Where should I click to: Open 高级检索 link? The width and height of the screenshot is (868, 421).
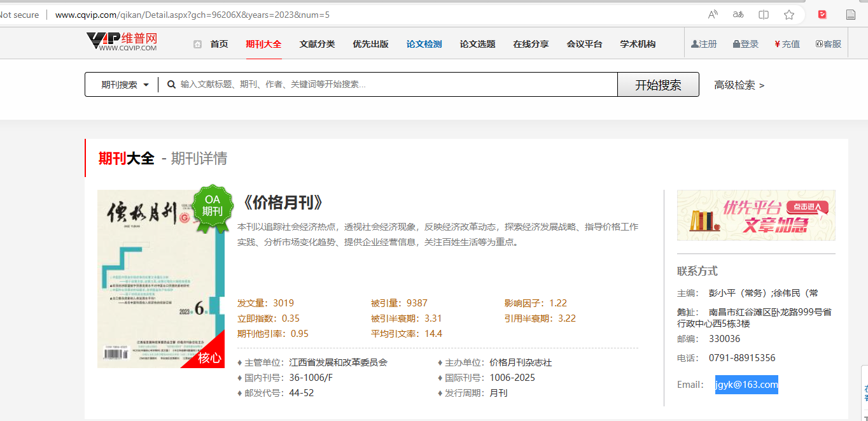pyautogui.click(x=739, y=85)
